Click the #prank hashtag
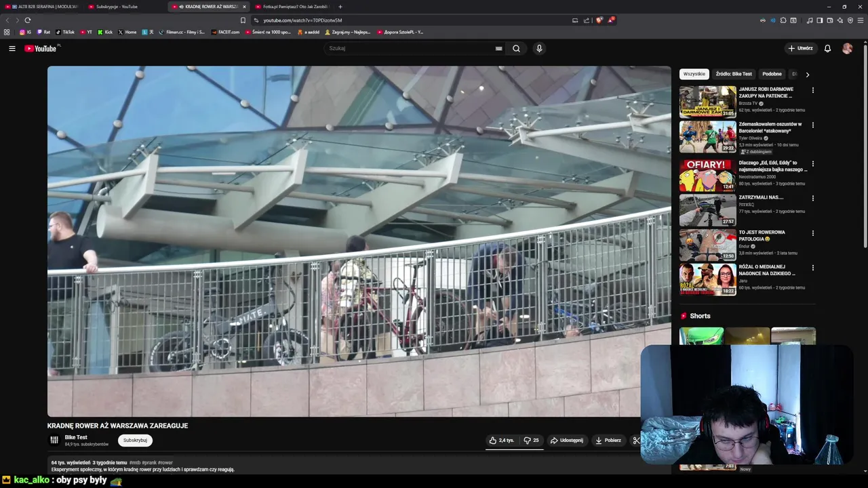868x488 pixels. point(149,462)
